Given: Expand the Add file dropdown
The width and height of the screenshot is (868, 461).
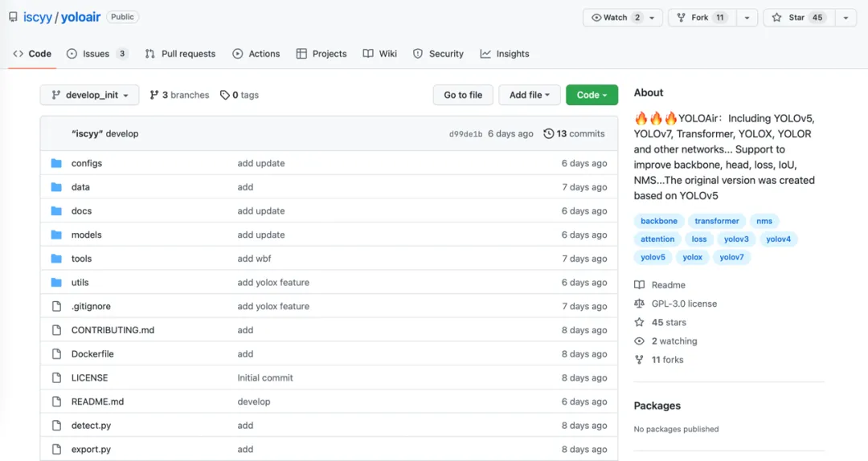Looking at the screenshot, I should click(529, 95).
